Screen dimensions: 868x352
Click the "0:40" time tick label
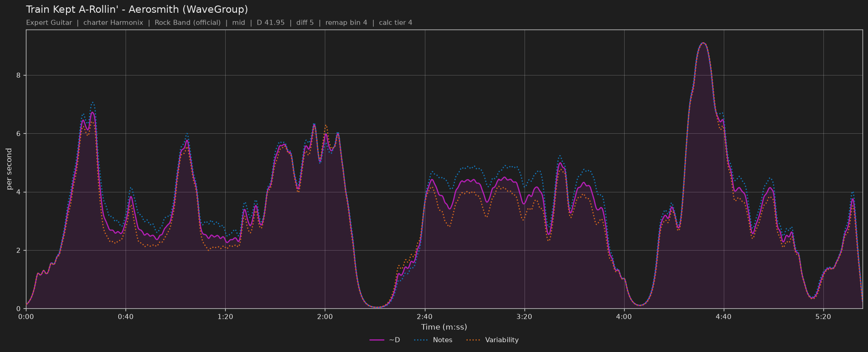(126, 317)
